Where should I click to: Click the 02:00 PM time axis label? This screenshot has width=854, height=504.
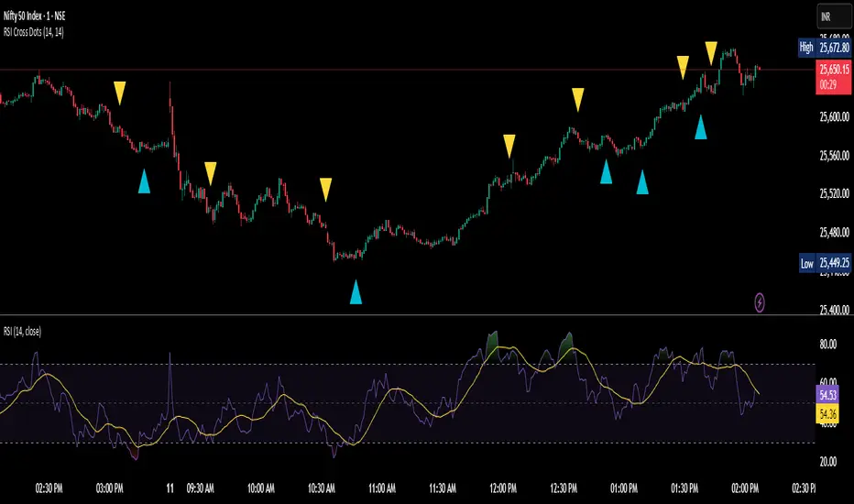(745, 488)
